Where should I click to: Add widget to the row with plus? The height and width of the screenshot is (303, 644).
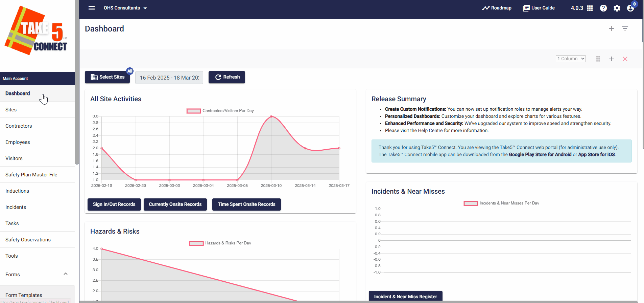coord(612,59)
